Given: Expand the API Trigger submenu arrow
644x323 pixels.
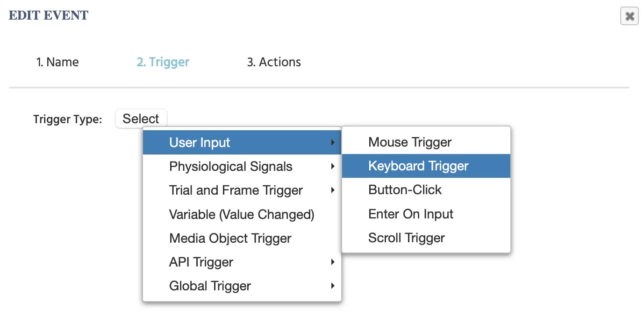Looking at the screenshot, I should tap(333, 262).
